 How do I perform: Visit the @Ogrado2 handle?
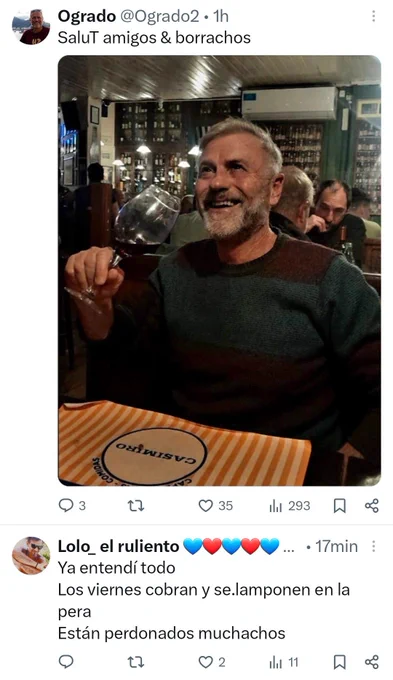click(x=159, y=16)
